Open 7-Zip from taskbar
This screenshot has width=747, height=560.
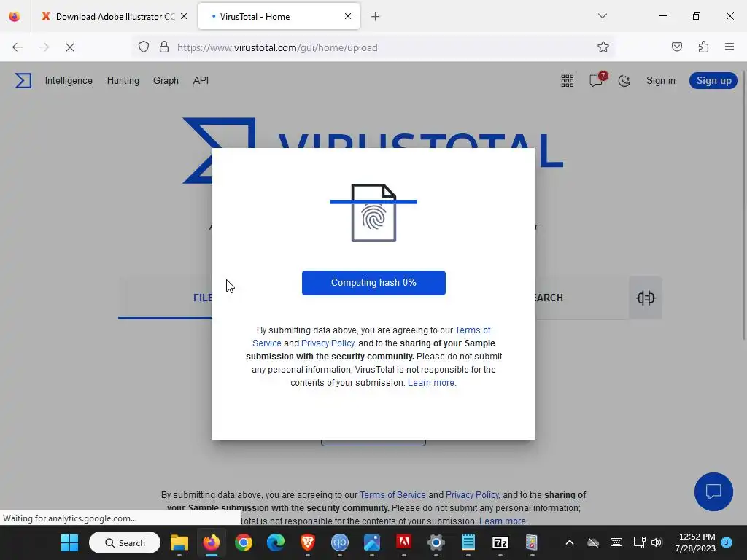point(500,542)
